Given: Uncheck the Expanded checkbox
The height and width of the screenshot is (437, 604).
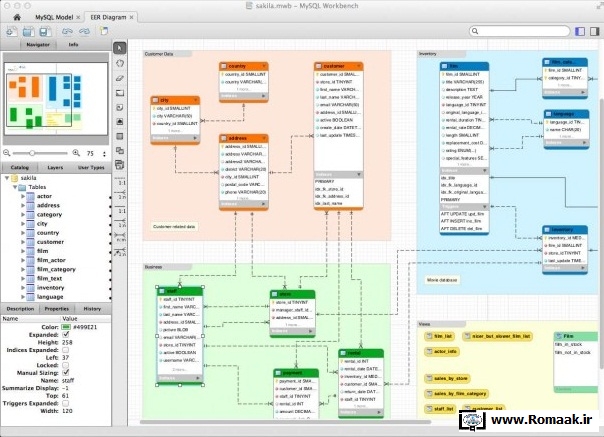Looking at the screenshot, I should (x=66, y=334).
